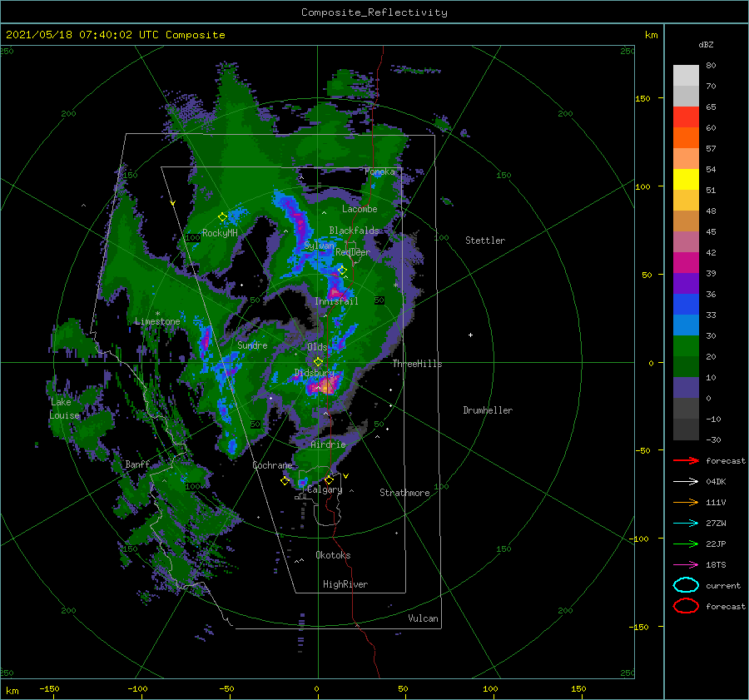749x700 pixels.
Task: Click the 150 tick on the right y-axis
Action: click(642, 98)
